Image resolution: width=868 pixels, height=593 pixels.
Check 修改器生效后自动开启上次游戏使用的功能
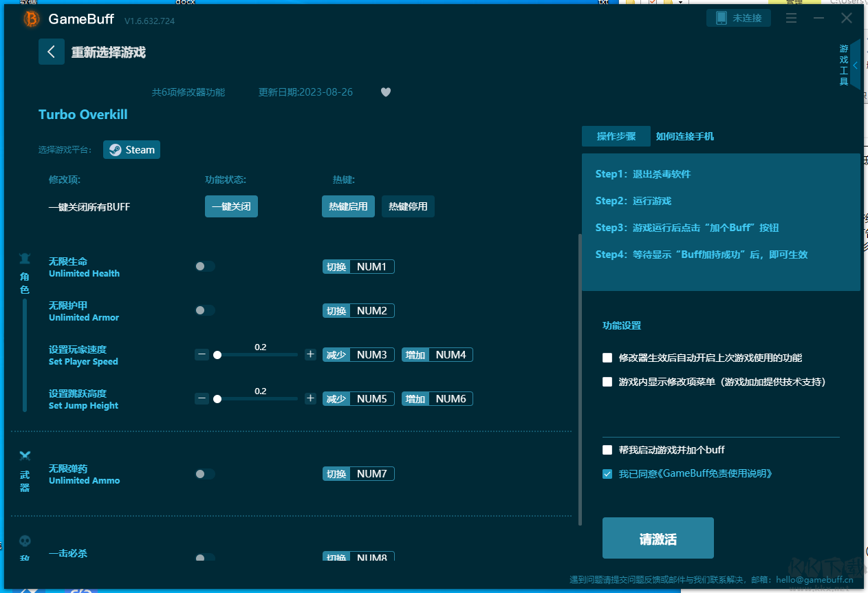[607, 358]
